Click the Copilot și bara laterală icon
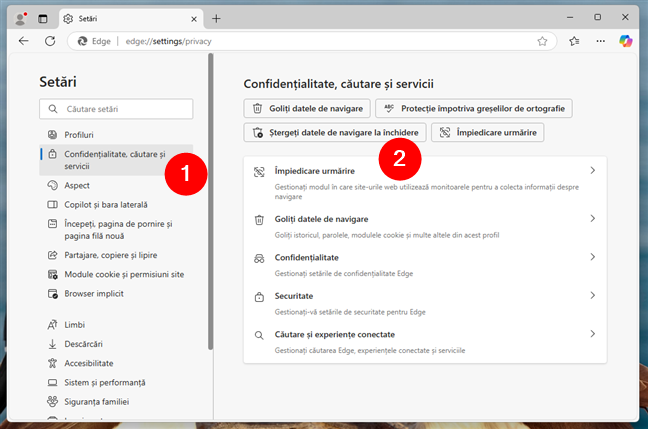 [x=52, y=205]
